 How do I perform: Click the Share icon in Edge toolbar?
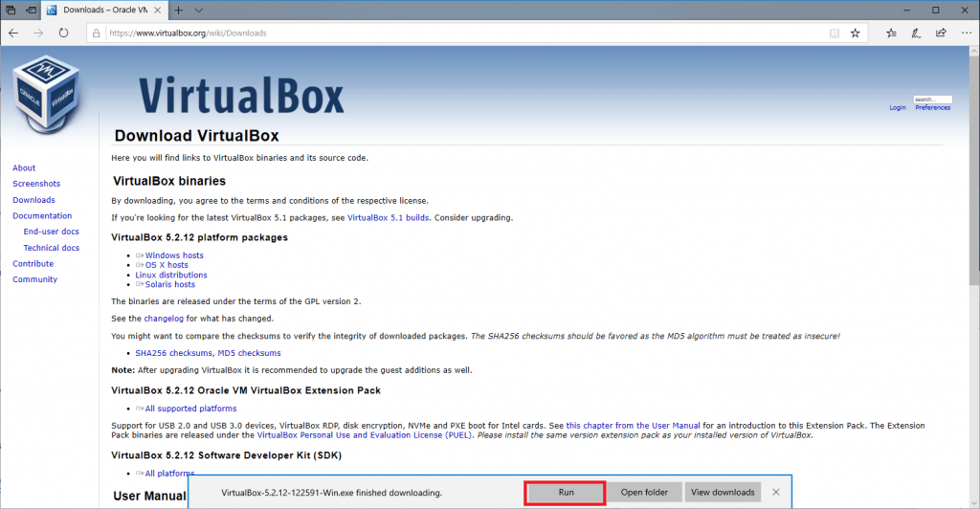(941, 33)
